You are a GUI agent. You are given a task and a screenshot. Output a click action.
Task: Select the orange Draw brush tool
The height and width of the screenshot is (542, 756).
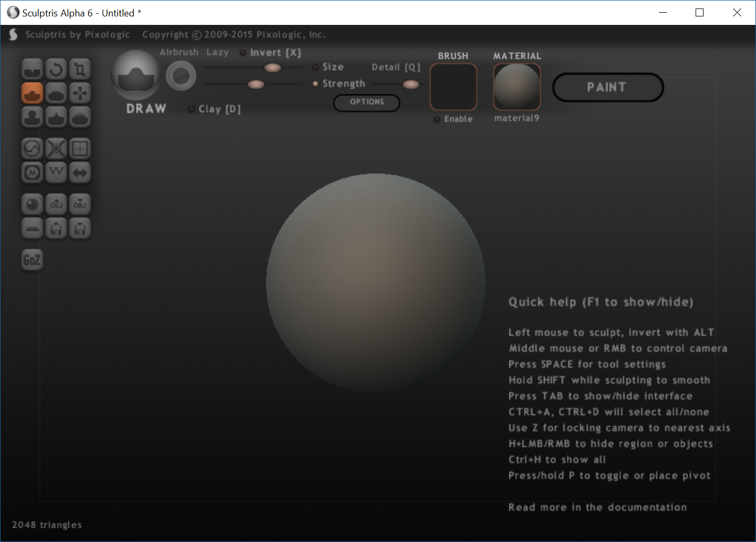[32, 93]
